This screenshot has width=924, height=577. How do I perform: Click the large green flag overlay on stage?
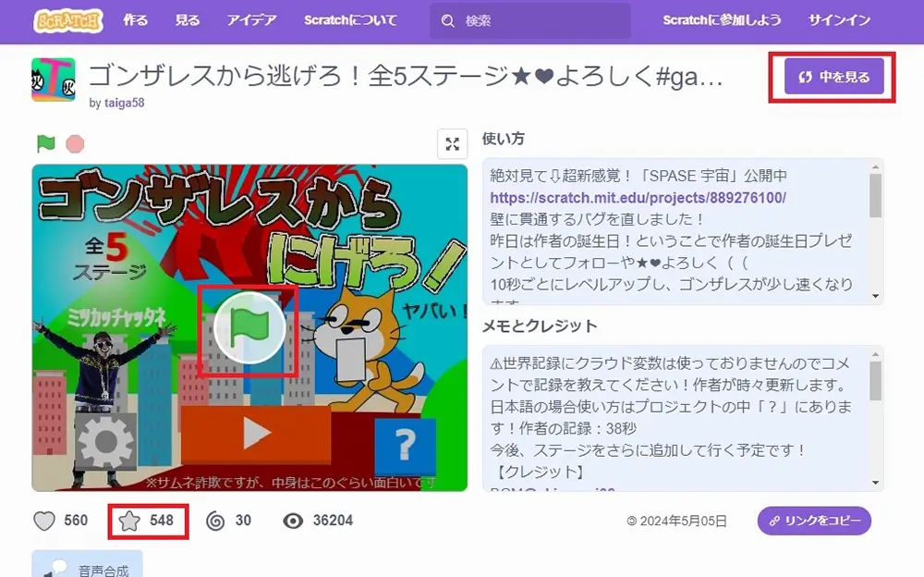tap(249, 327)
